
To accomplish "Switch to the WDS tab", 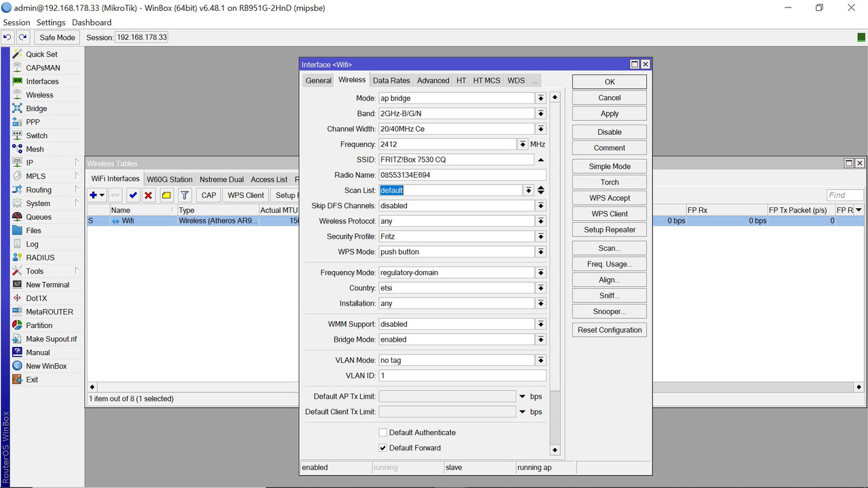I will point(516,81).
